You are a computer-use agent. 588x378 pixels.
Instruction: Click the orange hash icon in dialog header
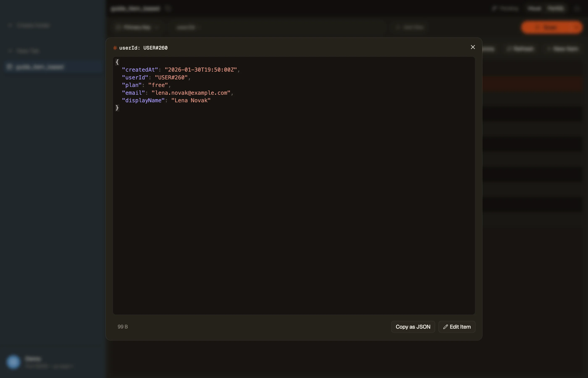[115, 48]
